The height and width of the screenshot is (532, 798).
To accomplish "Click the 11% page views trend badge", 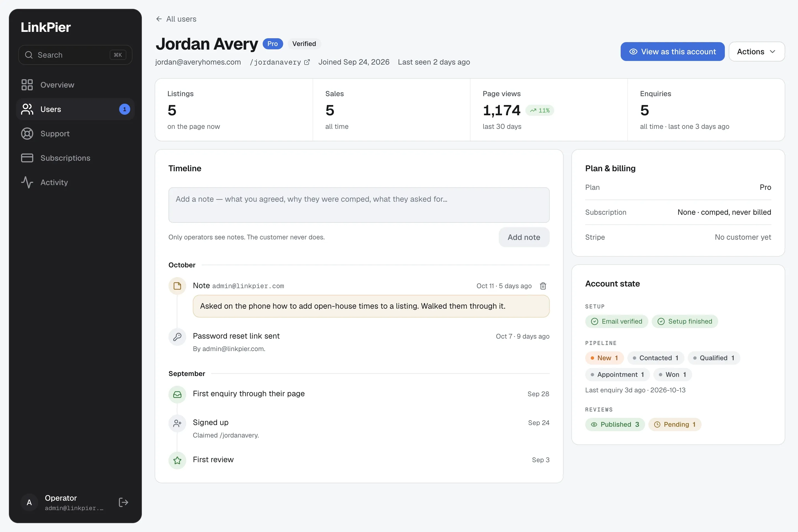I will 540,110.
